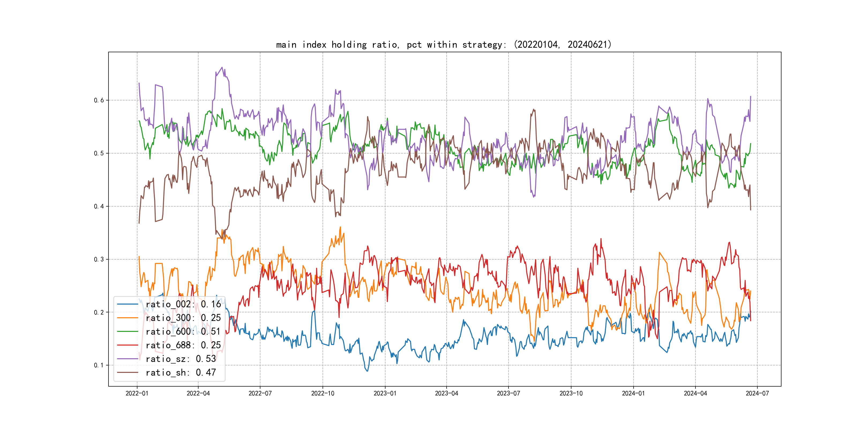This screenshot has height=434, width=868.
Task: Click the orange line swatch in legend
Action: click(128, 318)
